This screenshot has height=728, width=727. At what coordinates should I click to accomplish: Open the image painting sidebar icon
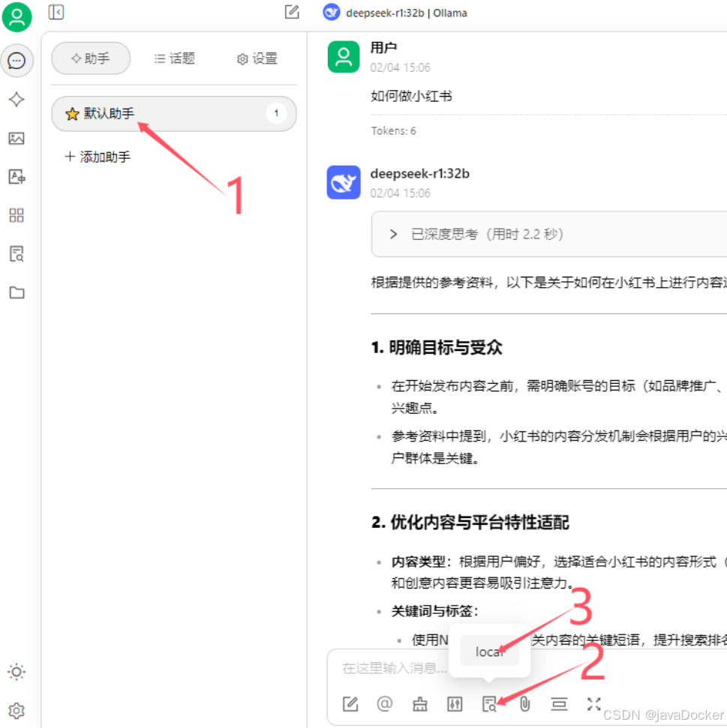coord(17,138)
